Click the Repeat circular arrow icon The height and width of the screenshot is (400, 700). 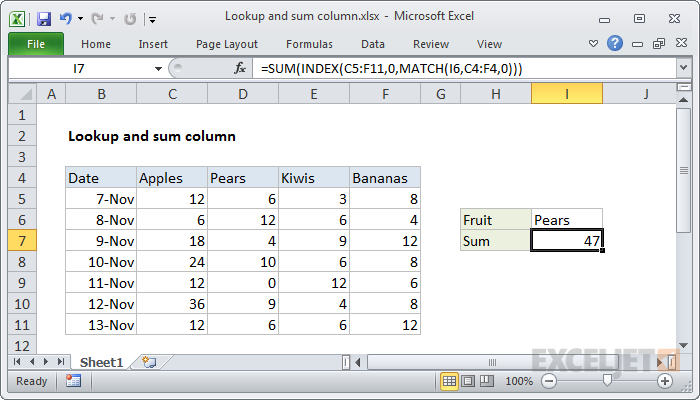click(129, 19)
